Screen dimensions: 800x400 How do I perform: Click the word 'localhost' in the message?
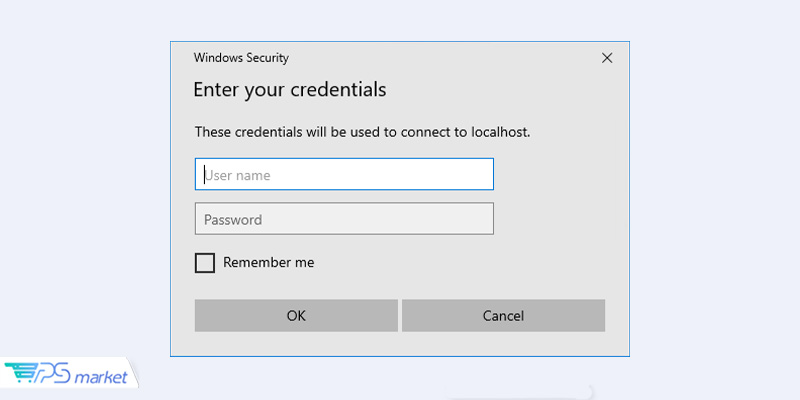499,132
